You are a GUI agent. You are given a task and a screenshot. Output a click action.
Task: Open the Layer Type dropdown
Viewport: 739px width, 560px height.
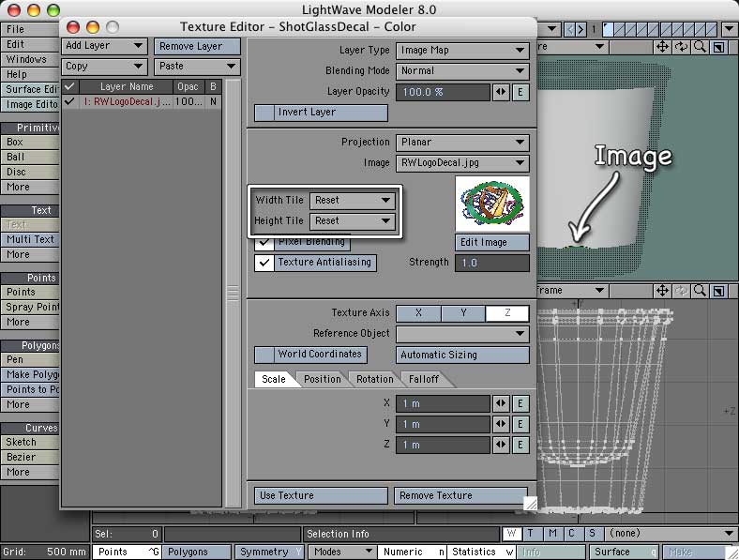point(462,51)
